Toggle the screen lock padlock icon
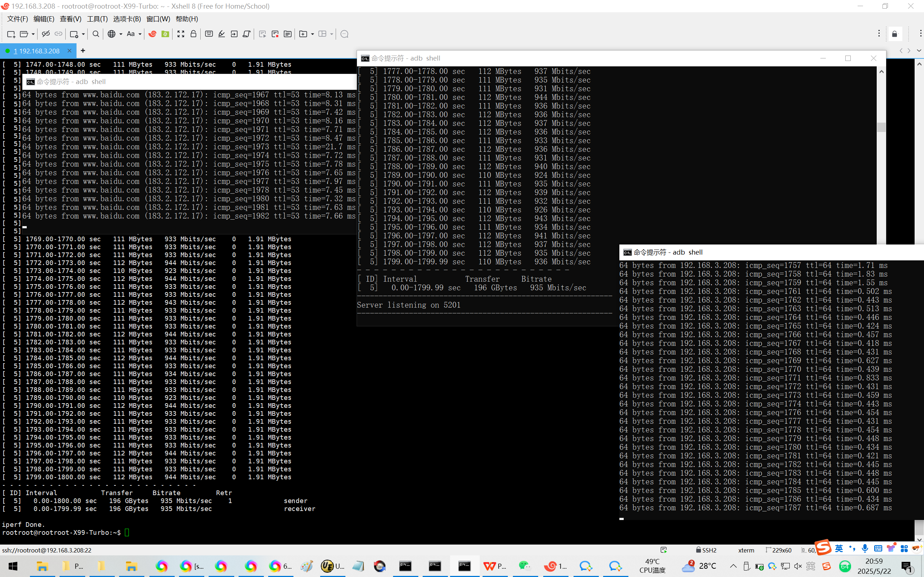This screenshot has height=577, width=924. tap(193, 34)
